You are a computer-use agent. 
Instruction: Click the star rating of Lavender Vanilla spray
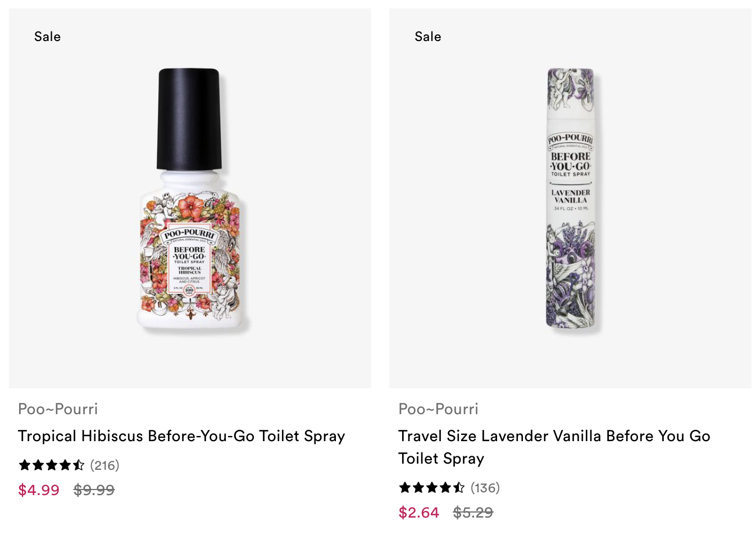pos(432,488)
